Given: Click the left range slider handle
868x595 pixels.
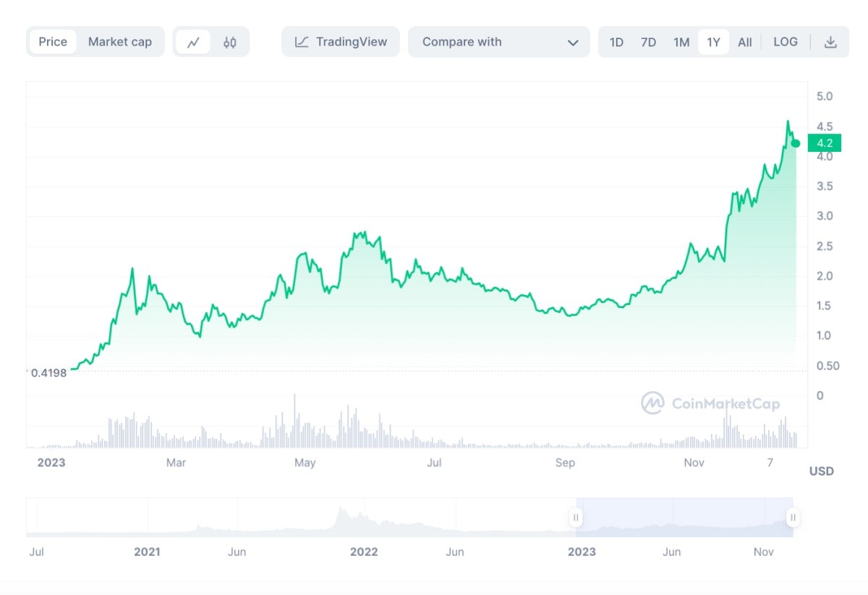Looking at the screenshot, I should 576,518.
